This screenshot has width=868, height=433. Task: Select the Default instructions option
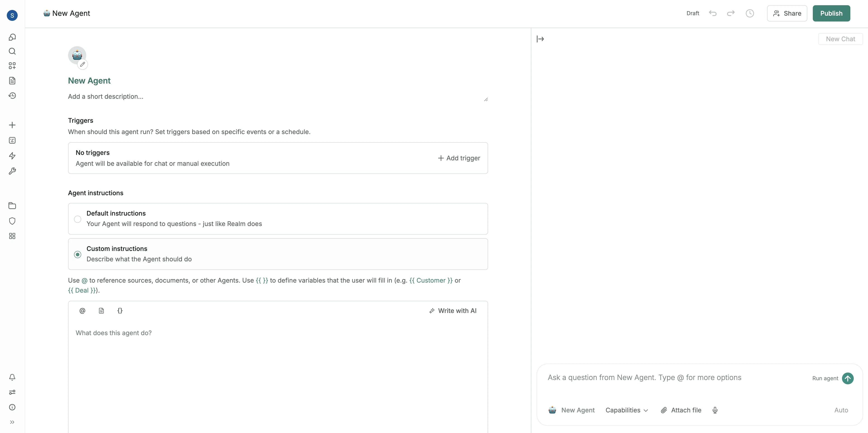77,219
